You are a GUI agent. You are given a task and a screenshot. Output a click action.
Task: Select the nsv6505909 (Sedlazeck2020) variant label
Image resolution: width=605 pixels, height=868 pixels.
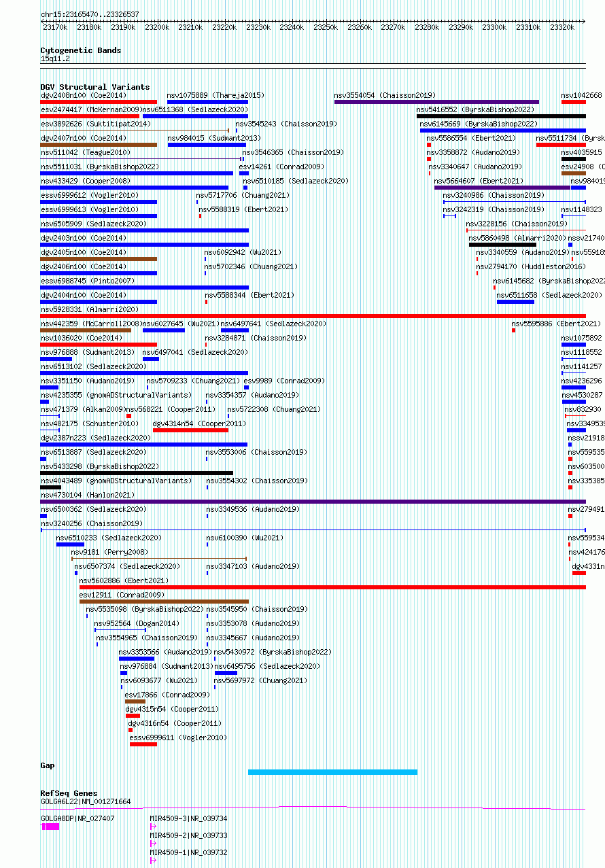pos(93,224)
